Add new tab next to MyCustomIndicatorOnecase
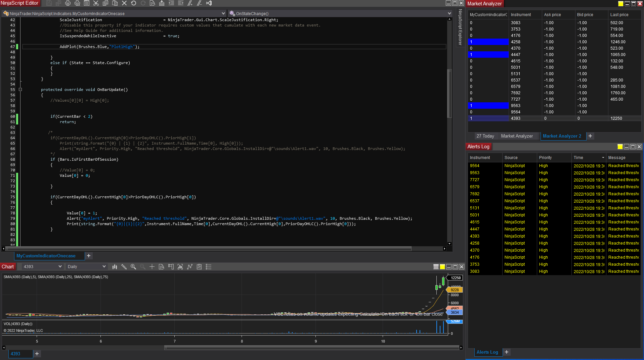 click(89, 256)
